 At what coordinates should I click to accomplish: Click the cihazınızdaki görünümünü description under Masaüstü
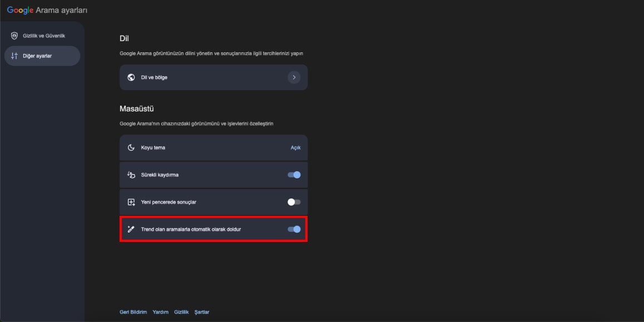pos(196,123)
